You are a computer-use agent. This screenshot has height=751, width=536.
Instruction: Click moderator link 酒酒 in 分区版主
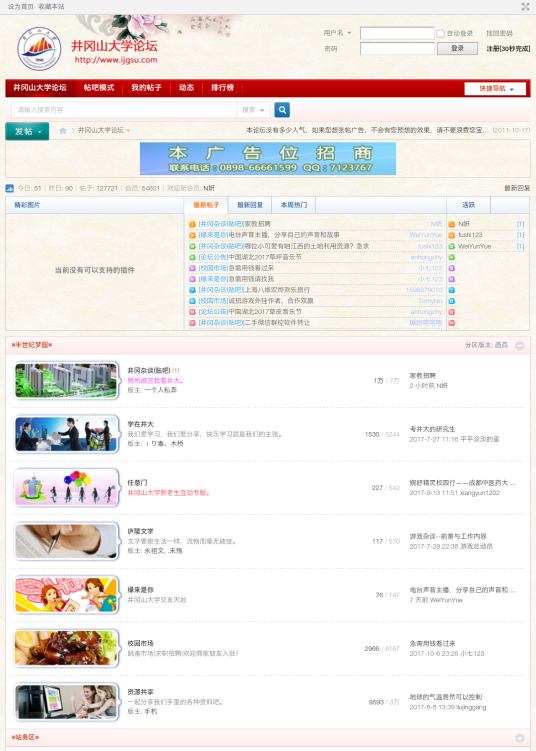pos(501,345)
